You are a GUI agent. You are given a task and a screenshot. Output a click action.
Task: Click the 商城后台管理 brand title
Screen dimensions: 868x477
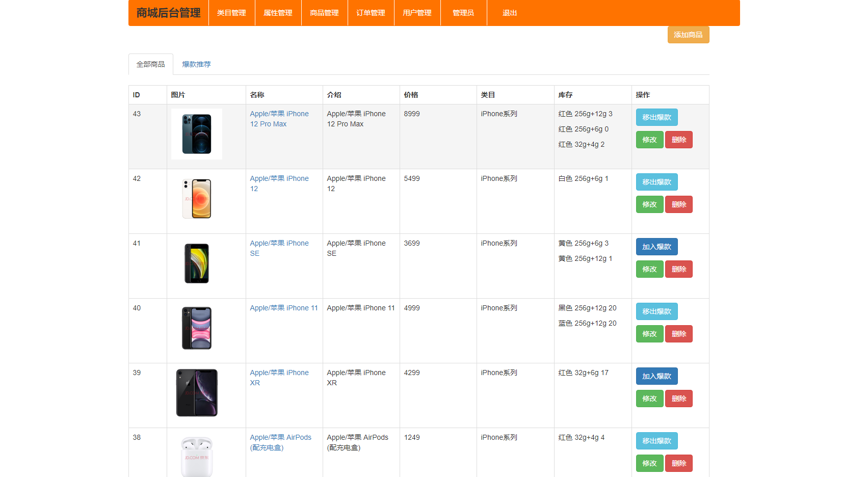pos(169,13)
